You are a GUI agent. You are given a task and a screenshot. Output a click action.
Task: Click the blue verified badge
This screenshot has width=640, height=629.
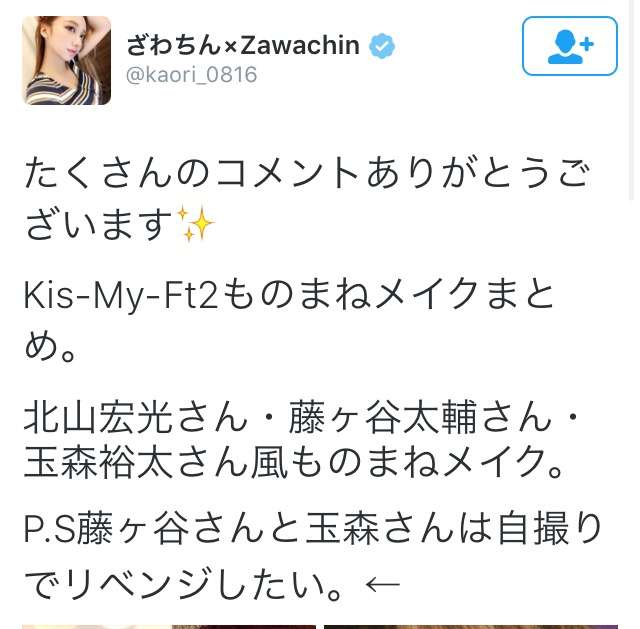[x=382, y=46]
